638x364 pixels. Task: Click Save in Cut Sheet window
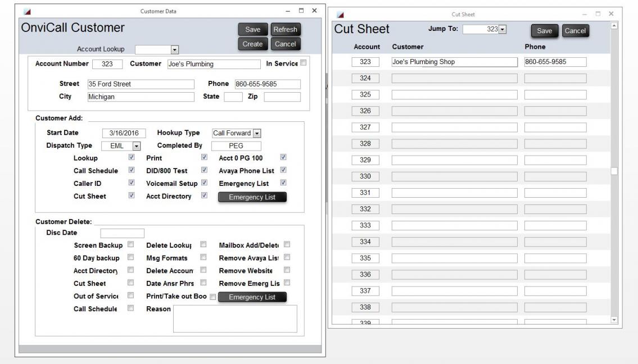(545, 31)
